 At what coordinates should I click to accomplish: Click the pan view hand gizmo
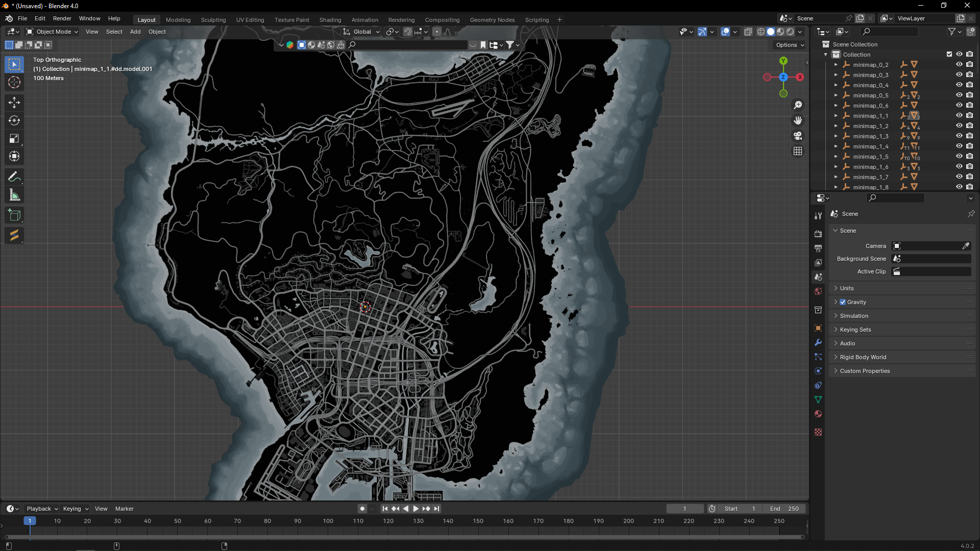(x=798, y=120)
